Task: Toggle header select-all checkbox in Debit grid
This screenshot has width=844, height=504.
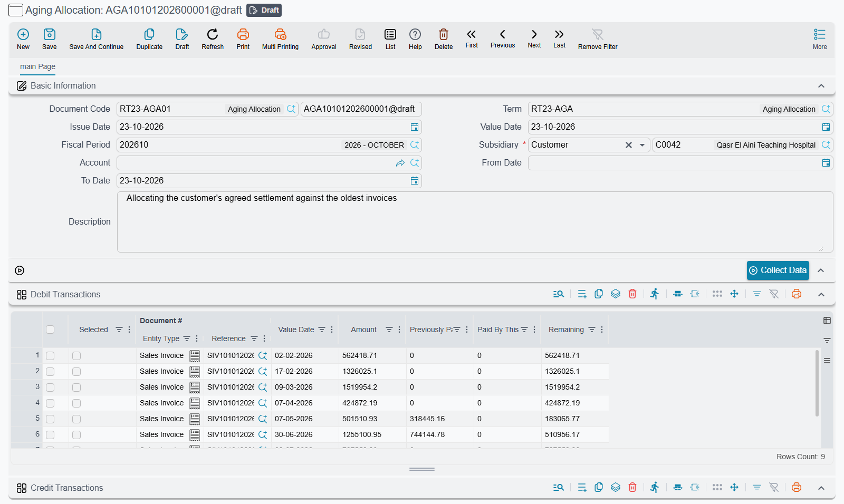Action: (50, 329)
